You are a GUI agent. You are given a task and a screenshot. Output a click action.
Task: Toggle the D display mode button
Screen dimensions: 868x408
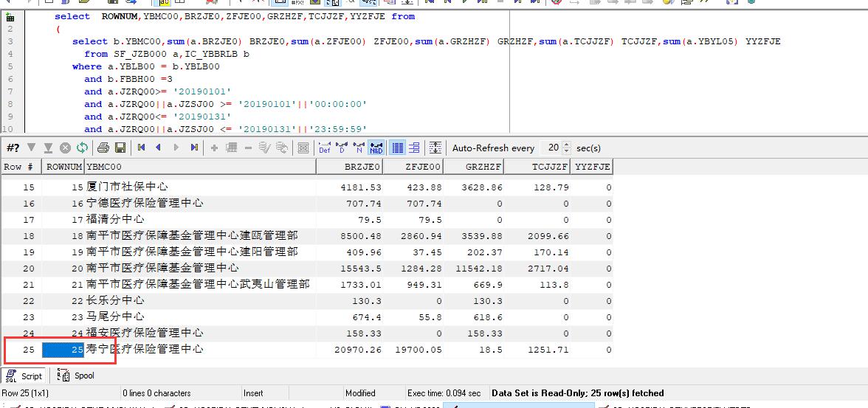tap(342, 148)
